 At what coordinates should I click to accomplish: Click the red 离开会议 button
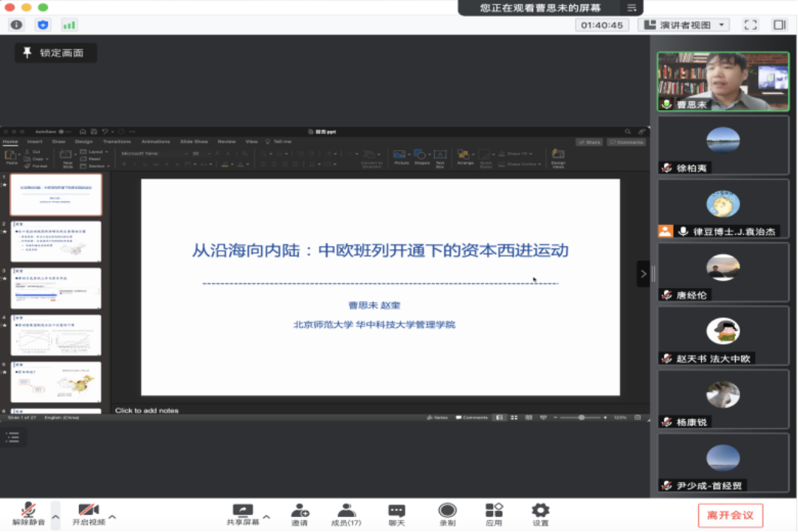[x=730, y=515]
